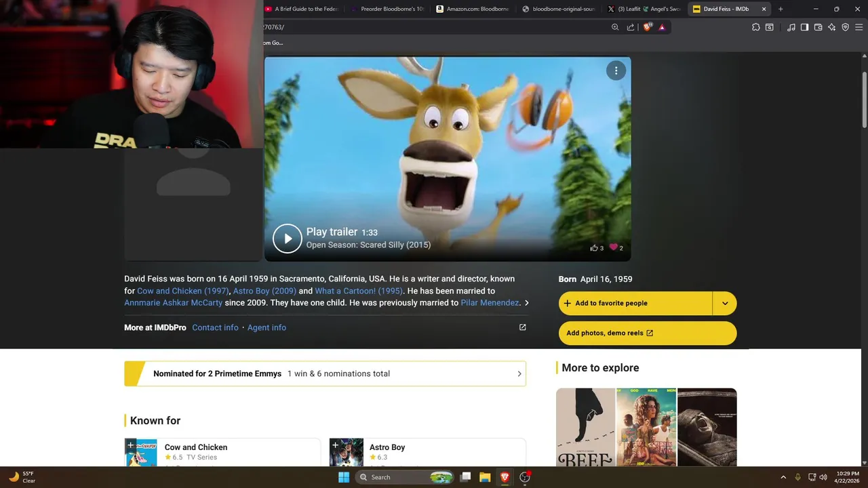Toggle the browser sidebar panel icon

coord(804,27)
